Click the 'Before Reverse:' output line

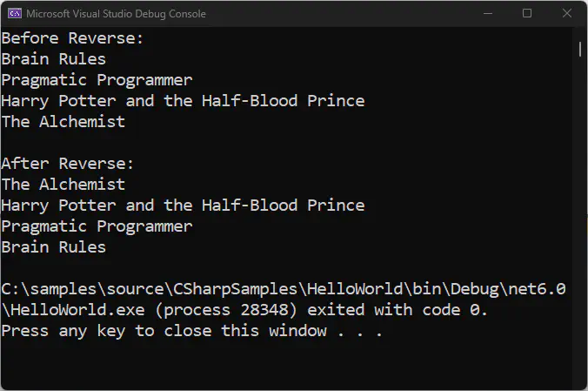72,38
